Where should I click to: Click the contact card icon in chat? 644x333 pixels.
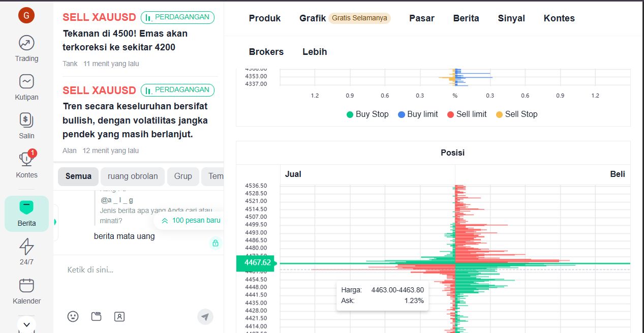click(119, 317)
